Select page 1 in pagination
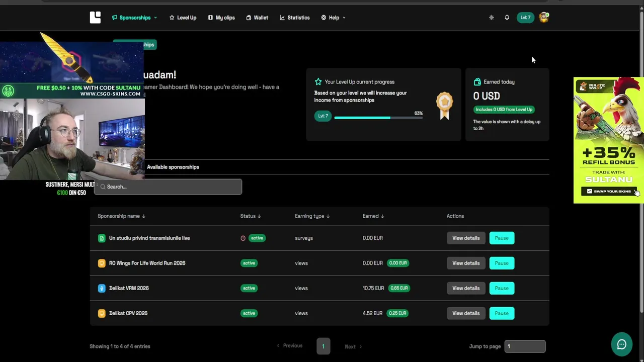This screenshot has width=644, height=362. coord(324,346)
